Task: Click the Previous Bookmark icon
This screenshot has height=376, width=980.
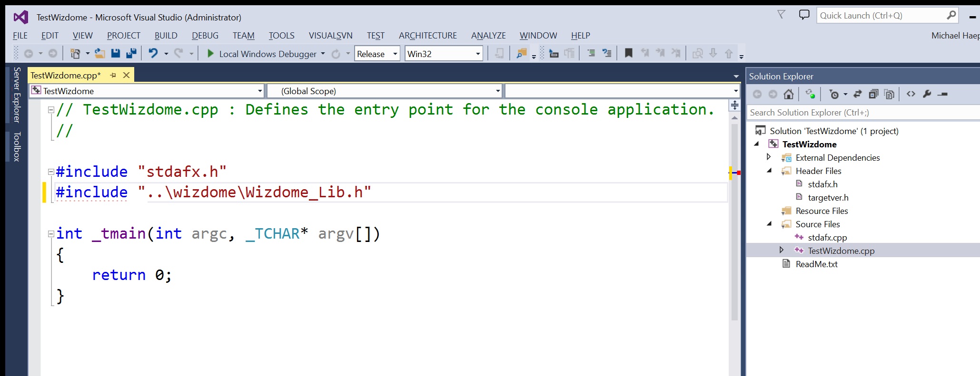Action: point(645,54)
